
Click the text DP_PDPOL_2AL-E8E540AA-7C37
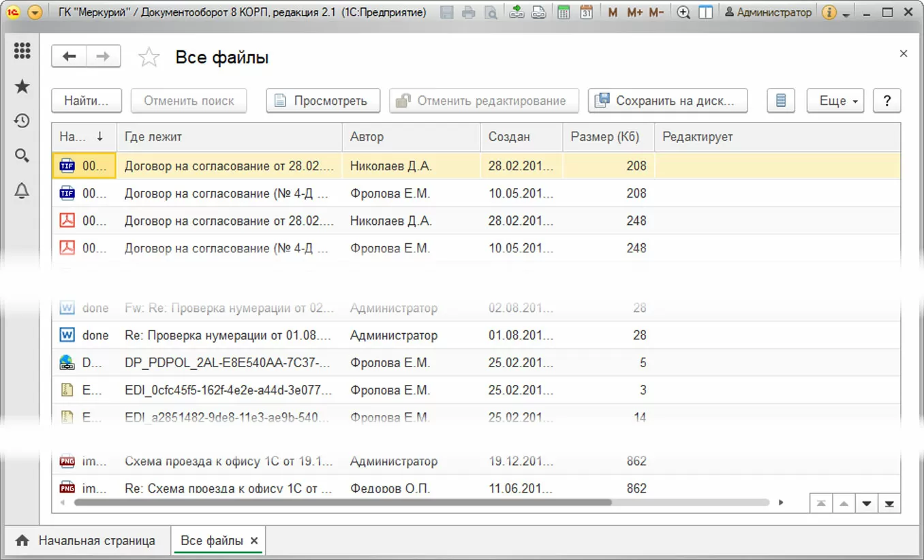click(x=228, y=362)
